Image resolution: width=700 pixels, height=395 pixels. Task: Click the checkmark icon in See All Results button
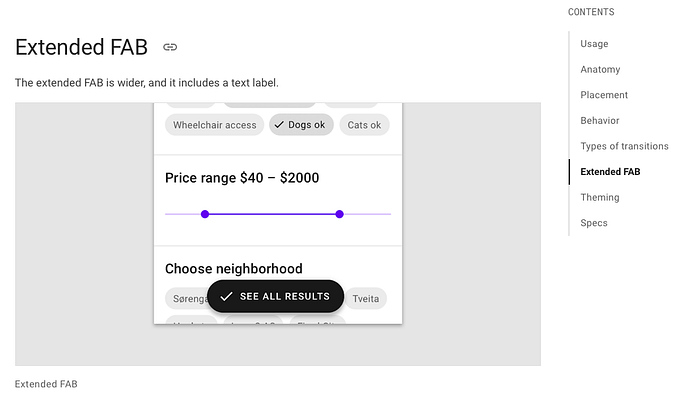click(x=226, y=296)
